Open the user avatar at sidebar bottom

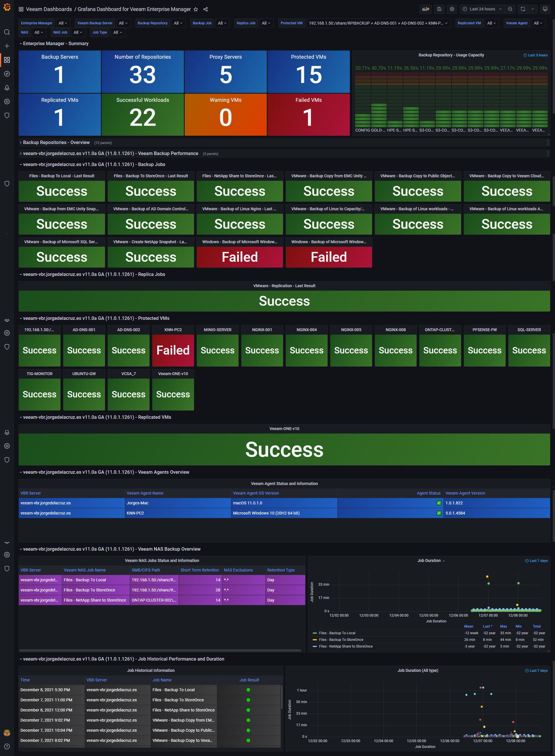click(7, 733)
